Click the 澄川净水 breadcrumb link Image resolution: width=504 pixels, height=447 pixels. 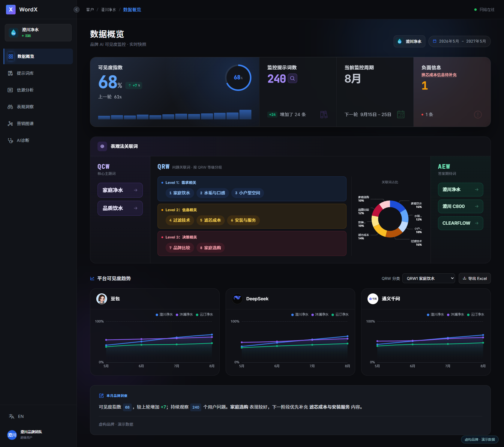click(x=108, y=10)
